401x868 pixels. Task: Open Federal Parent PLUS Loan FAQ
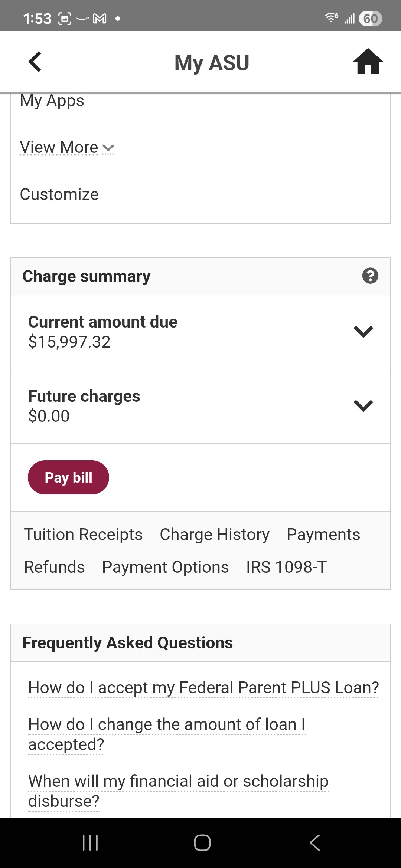click(203, 688)
